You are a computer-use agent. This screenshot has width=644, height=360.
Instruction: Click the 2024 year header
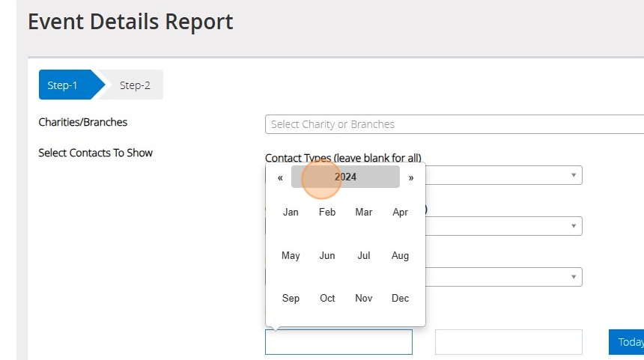coord(345,177)
